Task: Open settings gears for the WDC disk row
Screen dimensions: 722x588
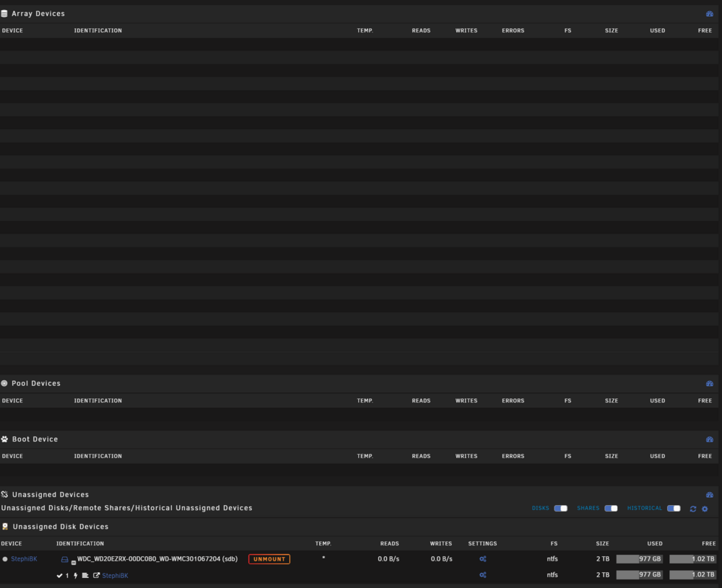Action: [x=482, y=559]
